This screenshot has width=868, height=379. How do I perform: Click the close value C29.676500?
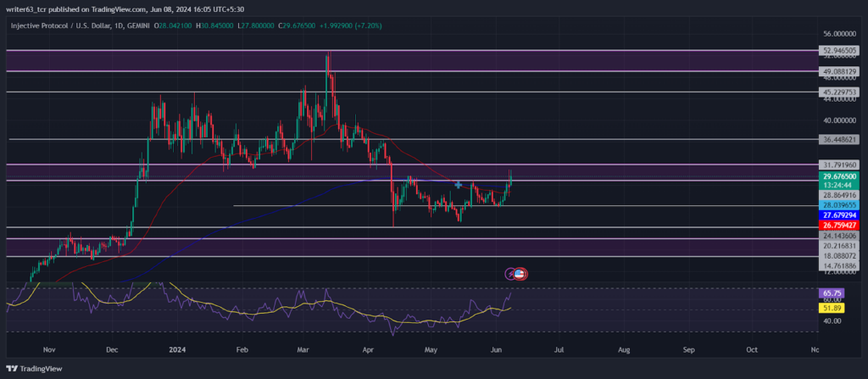(x=298, y=25)
